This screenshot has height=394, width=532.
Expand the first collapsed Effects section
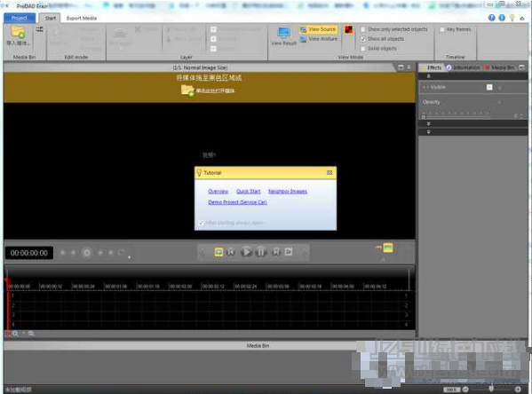428,123
